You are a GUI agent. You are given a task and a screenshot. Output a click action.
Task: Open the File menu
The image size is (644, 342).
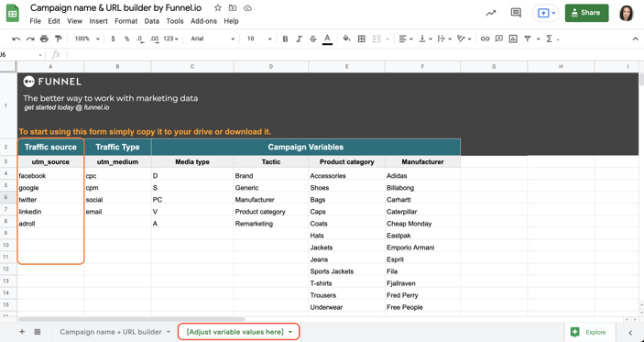[36, 21]
